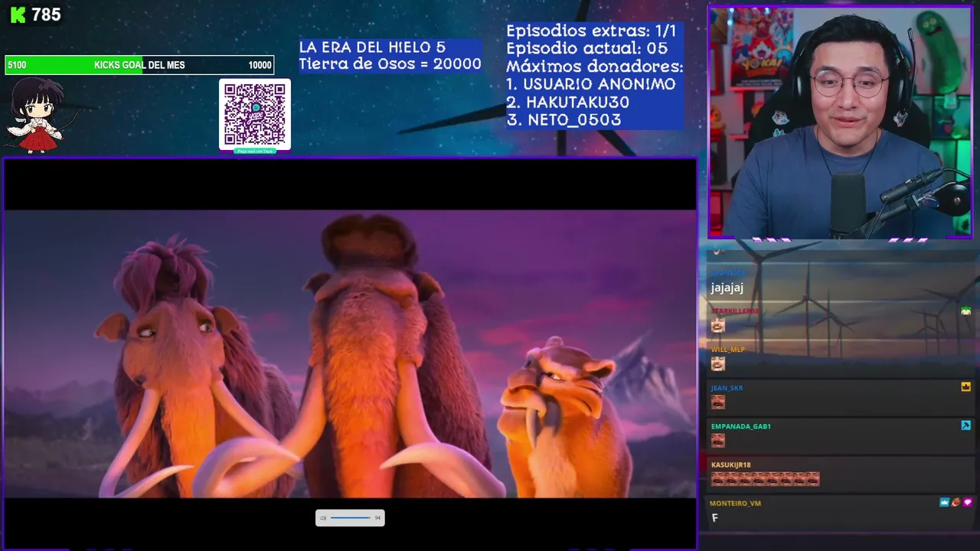Click the streamer webcam feed
The width and height of the screenshot is (980, 551).
(840, 122)
